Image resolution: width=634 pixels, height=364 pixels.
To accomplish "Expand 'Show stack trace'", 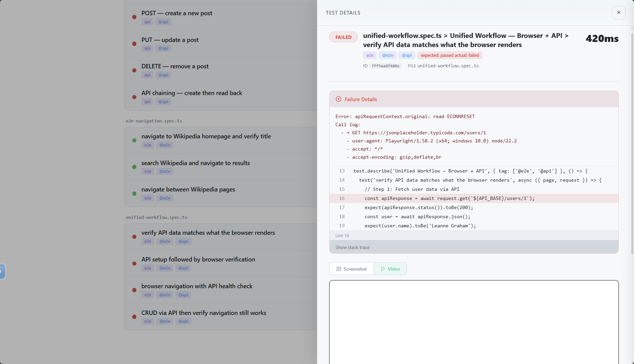I will [352, 247].
